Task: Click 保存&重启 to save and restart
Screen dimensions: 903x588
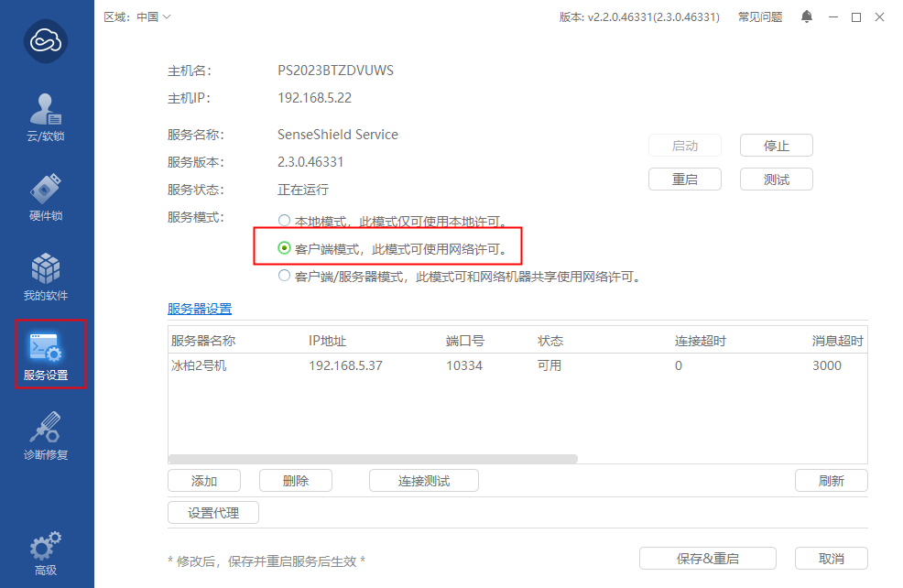Action: pos(707,559)
